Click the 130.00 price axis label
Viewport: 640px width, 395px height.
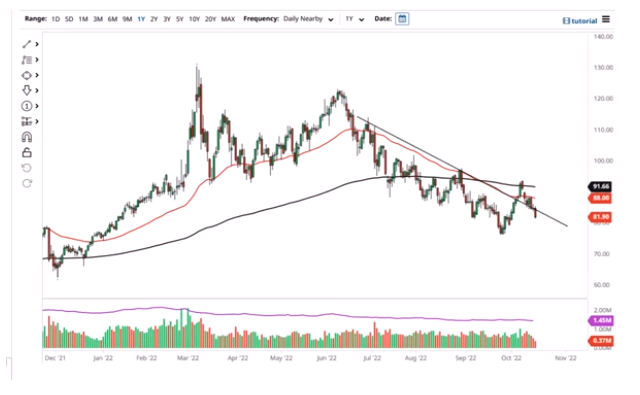click(x=603, y=68)
